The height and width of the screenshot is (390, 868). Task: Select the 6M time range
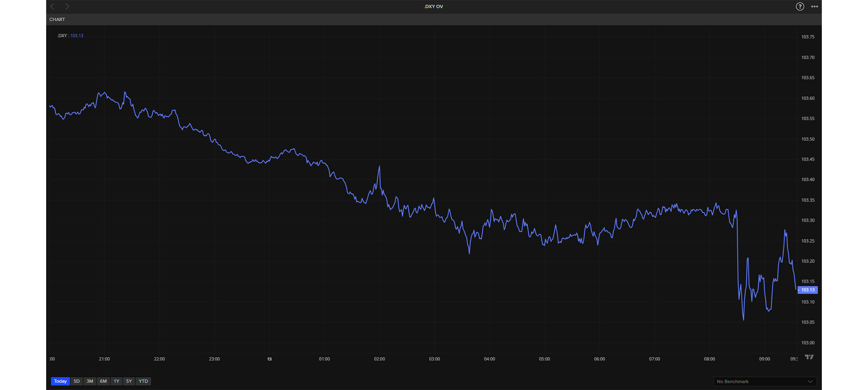tap(103, 381)
